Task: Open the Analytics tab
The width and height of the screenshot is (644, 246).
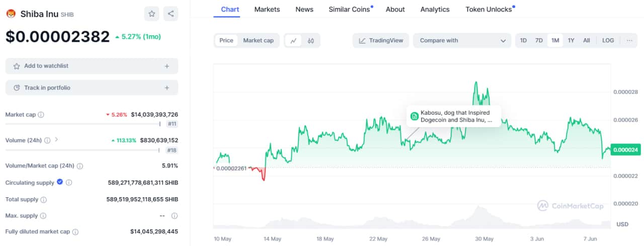Action: (x=435, y=10)
